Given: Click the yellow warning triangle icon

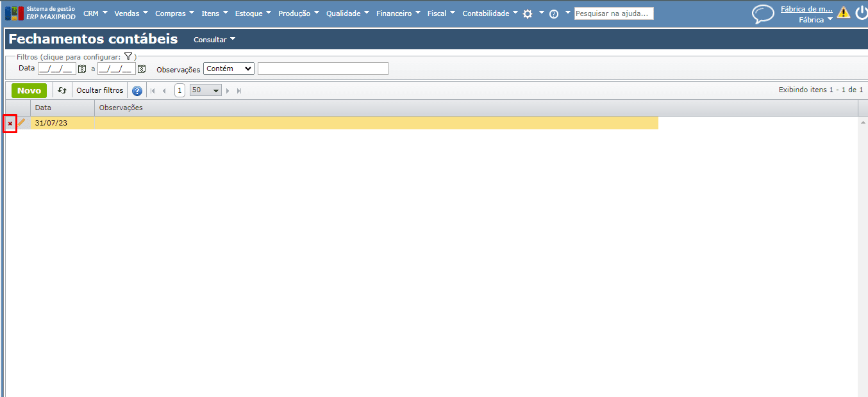Looking at the screenshot, I should pos(844,12).
